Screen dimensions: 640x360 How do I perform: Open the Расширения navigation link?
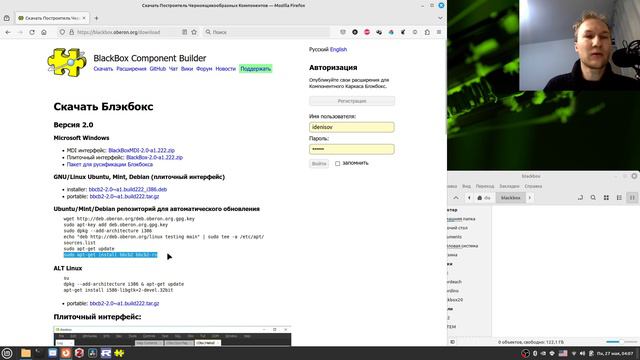pyautogui.click(x=131, y=69)
